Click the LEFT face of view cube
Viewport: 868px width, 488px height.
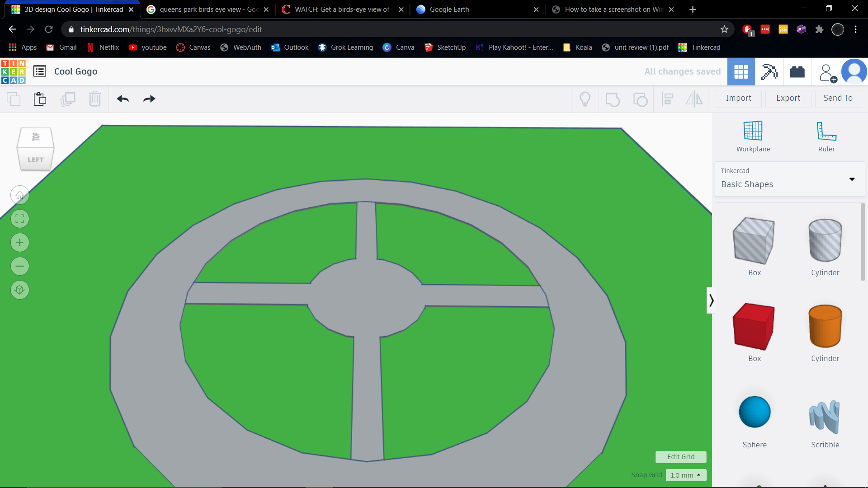point(36,160)
